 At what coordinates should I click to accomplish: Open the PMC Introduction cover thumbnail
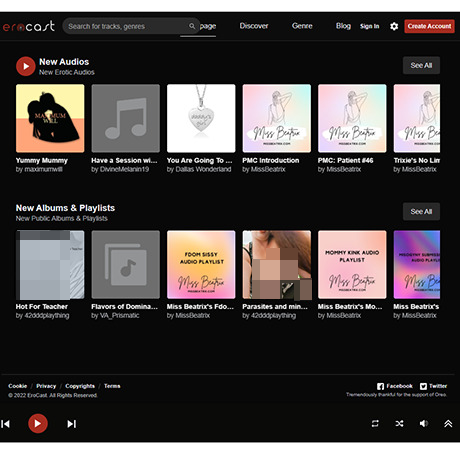pyautogui.click(x=277, y=118)
